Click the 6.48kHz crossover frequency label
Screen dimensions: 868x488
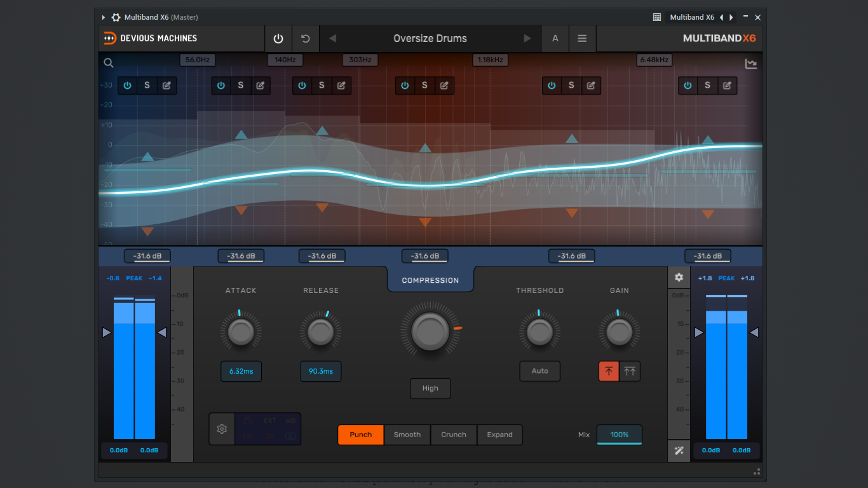coord(654,60)
